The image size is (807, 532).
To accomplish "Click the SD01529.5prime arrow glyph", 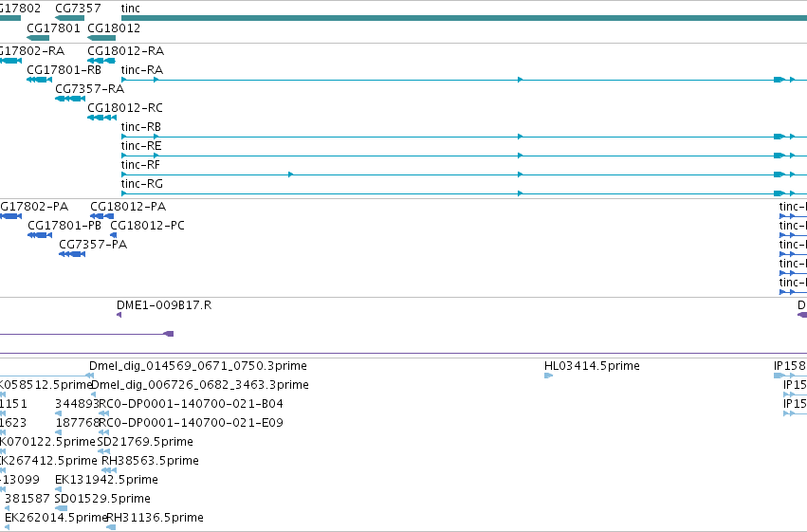I will click(61, 508).
